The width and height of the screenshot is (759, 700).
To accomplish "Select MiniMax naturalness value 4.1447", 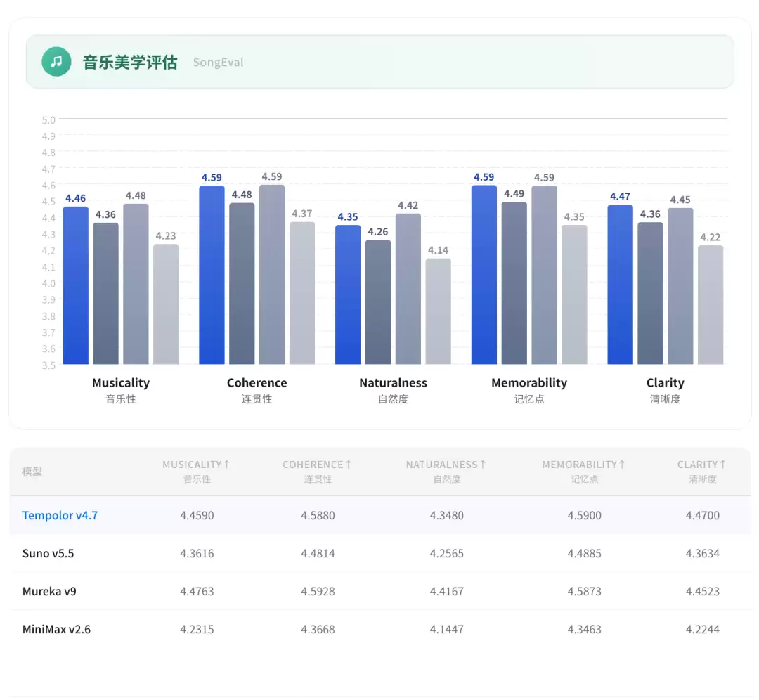I will click(x=447, y=629).
